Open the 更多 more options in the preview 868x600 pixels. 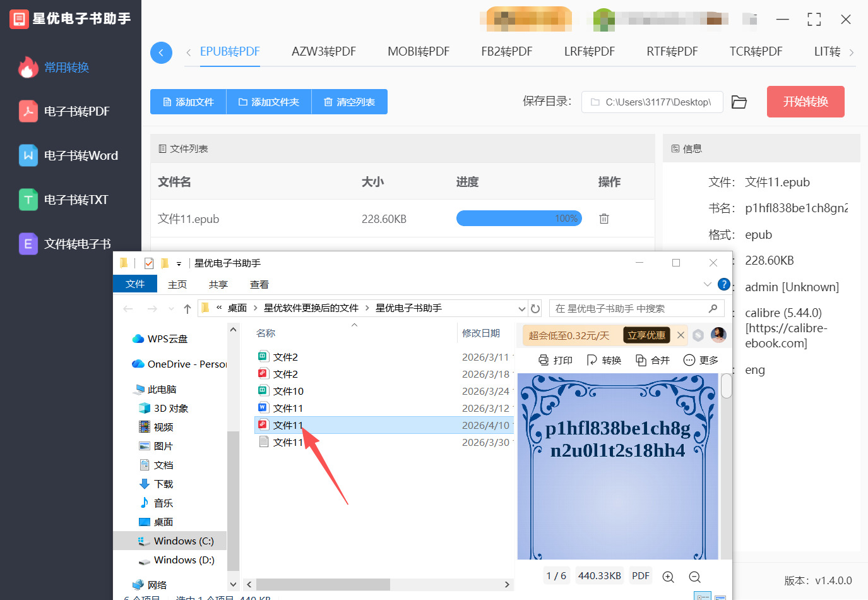701,360
